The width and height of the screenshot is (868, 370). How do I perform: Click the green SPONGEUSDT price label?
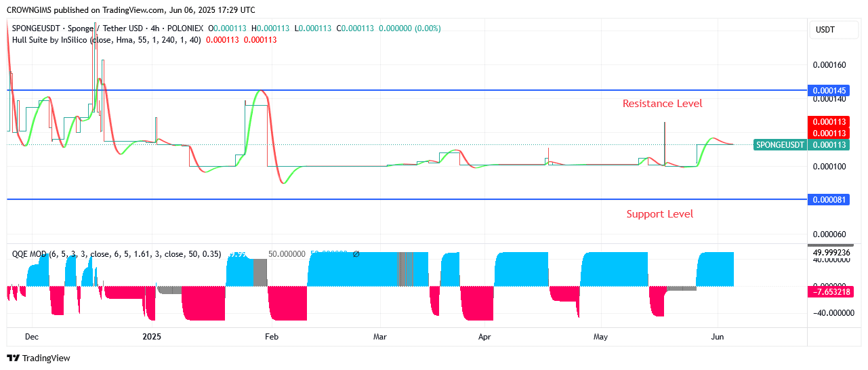780,144
